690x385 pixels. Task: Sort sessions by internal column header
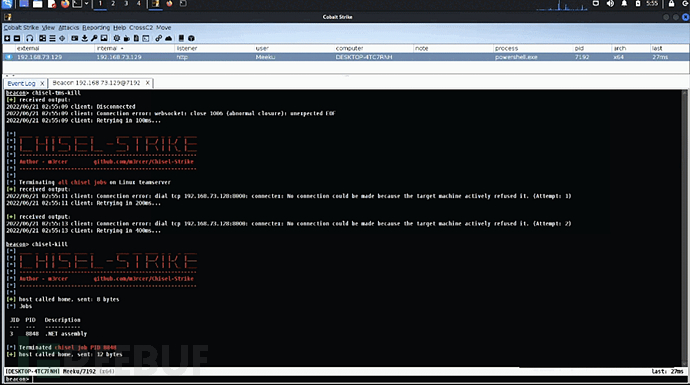[134, 48]
